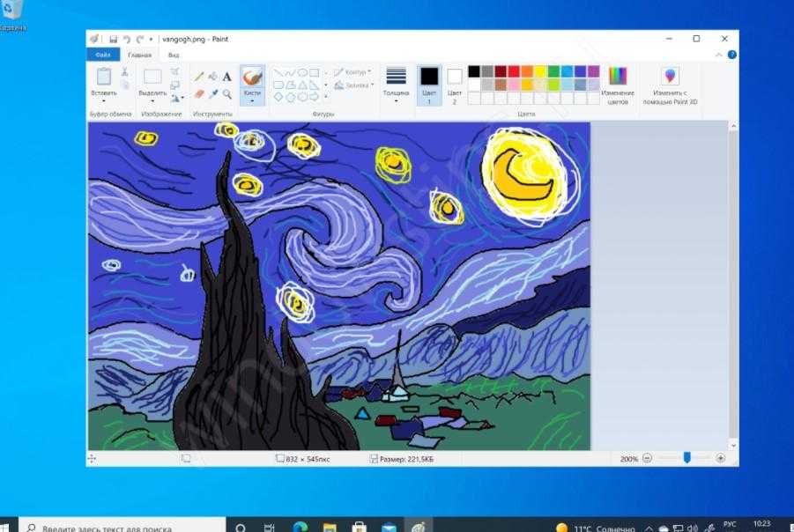
Task: Choose the Eraser tool
Action: coord(199,93)
